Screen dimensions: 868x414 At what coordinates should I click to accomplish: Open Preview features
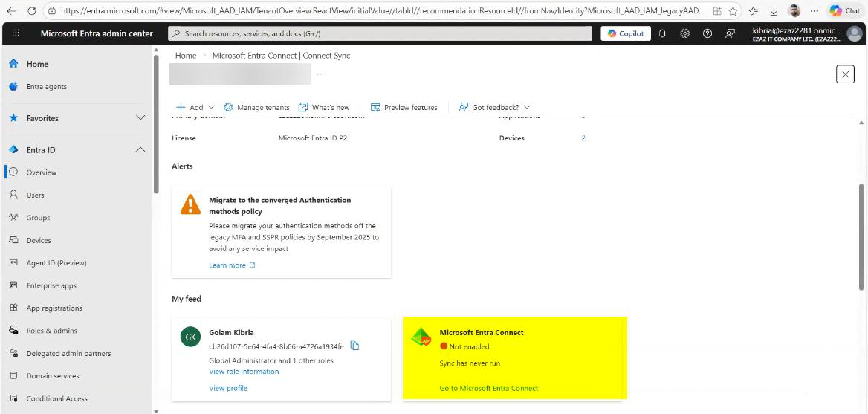click(x=404, y=107)
